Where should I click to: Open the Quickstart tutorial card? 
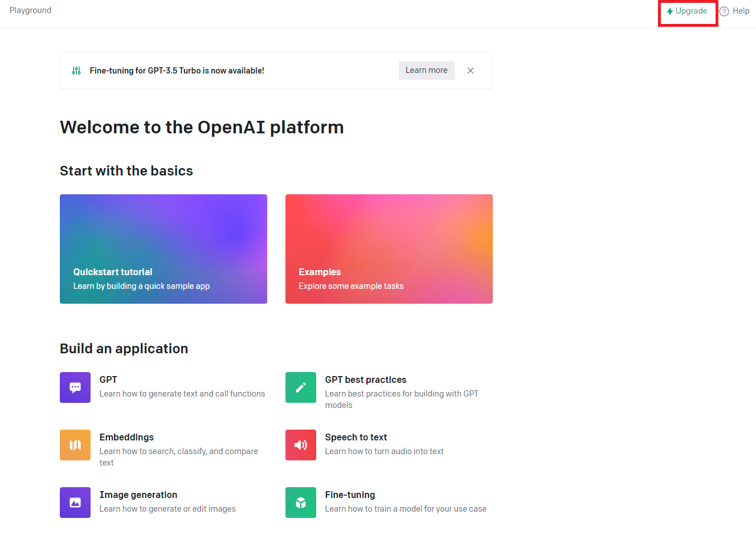[x=164, y=249]
